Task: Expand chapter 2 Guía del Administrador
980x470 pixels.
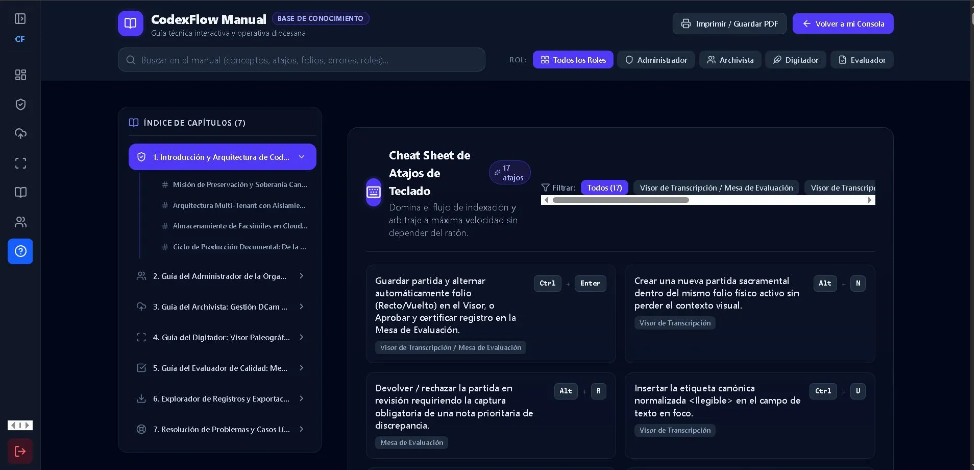Action: 223,276
